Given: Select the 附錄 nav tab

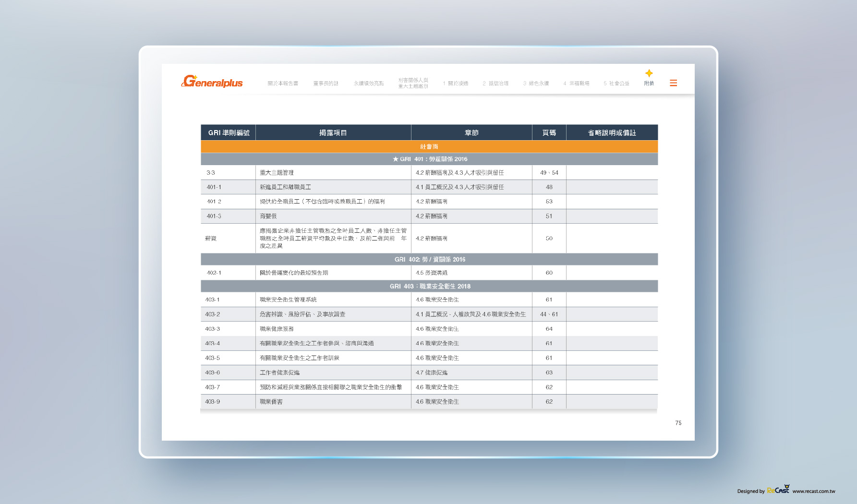Looking at the screenshot, I should pyautogui.click(x=649, y=84).
